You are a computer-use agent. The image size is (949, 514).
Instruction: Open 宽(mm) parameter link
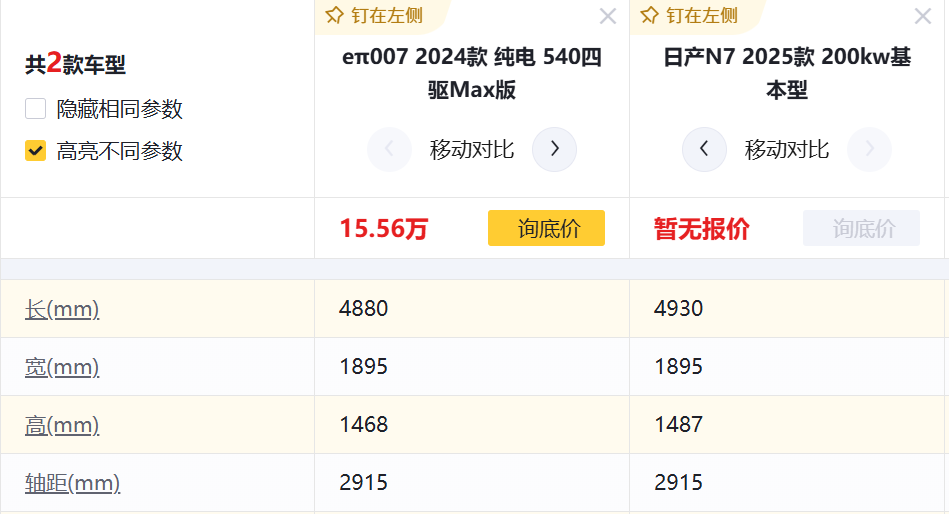[62, 367]
